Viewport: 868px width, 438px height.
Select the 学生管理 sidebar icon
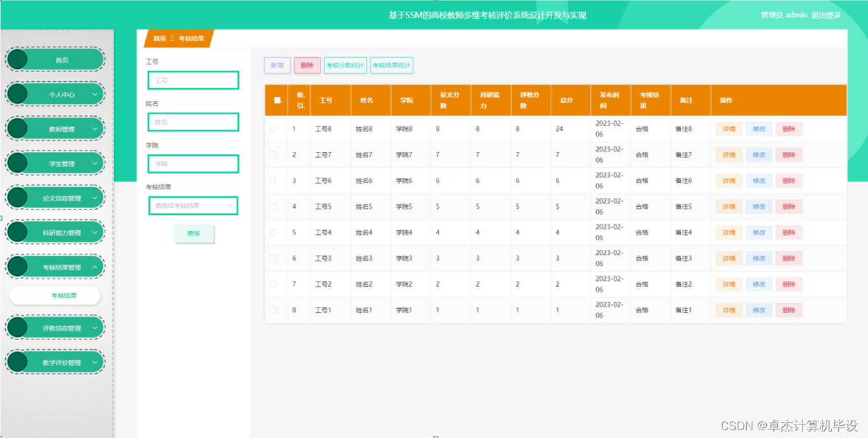pos(18,163)
